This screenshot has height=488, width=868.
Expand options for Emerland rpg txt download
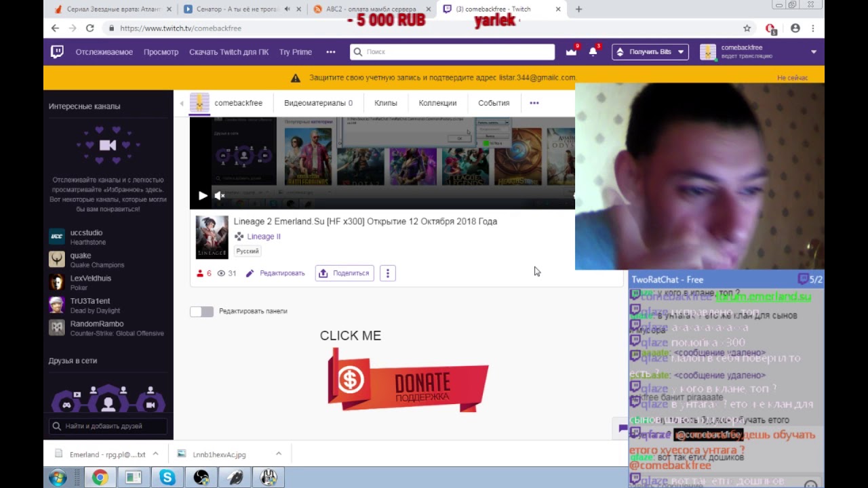155,454
